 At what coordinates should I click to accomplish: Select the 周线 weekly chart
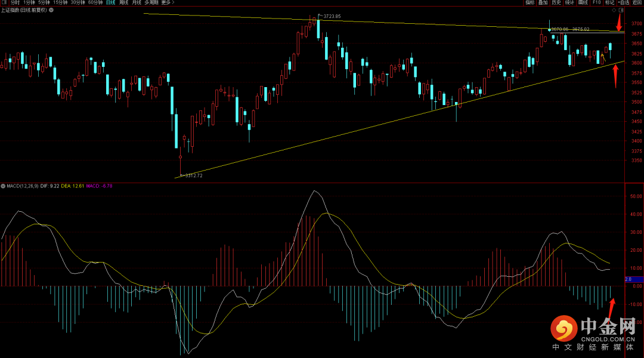click(x=123, y=3)
